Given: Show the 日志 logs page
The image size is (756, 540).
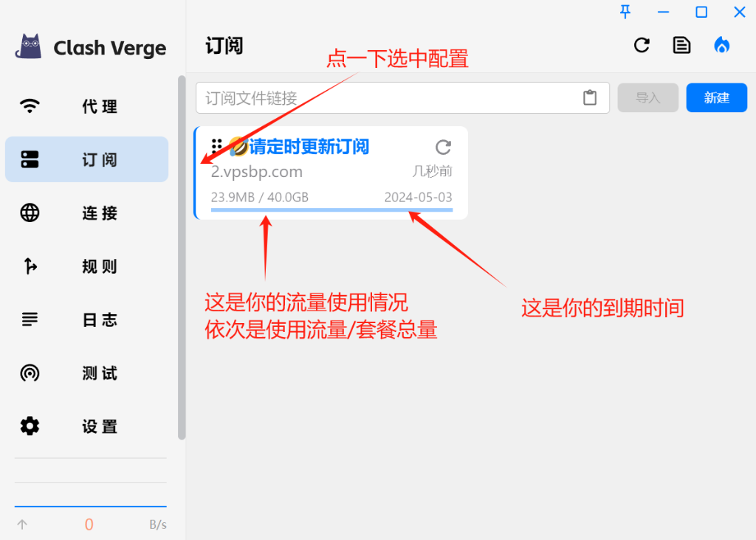Looking at the screenshot, I should coord(87,320).
